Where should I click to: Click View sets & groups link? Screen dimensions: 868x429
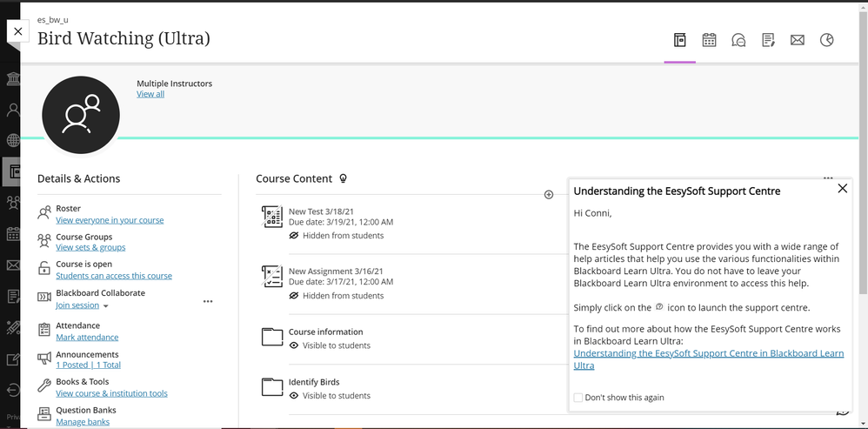tap(90, 247)
